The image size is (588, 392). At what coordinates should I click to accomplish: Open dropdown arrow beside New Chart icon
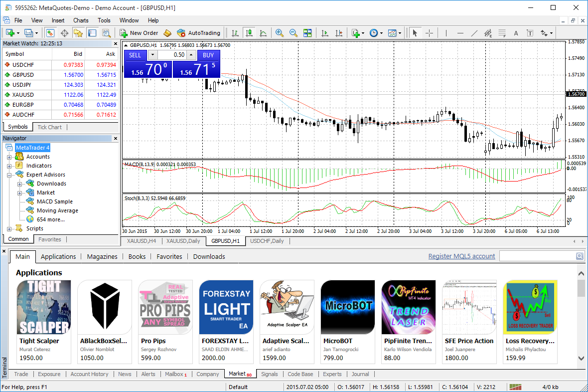click(18, 33)
